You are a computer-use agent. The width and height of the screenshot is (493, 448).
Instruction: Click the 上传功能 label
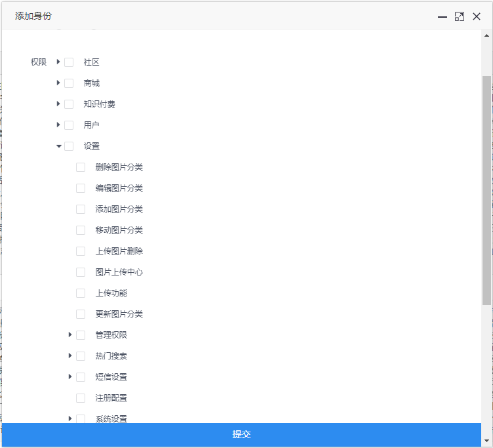click(111, 293)
